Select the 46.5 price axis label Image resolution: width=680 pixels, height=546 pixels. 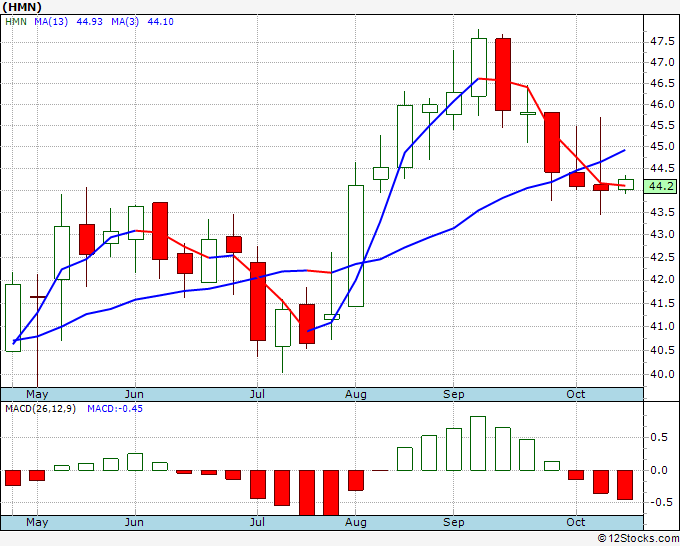coord(662,83)
